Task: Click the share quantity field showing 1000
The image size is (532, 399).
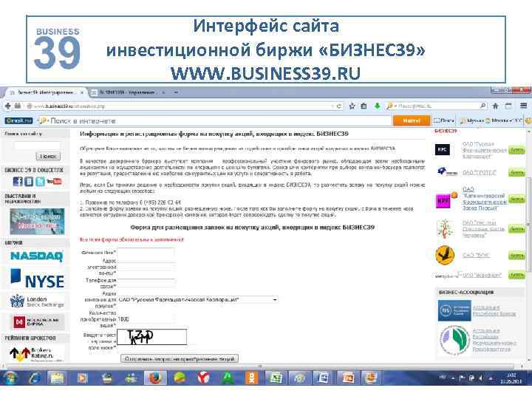Action: pos(146,319)
